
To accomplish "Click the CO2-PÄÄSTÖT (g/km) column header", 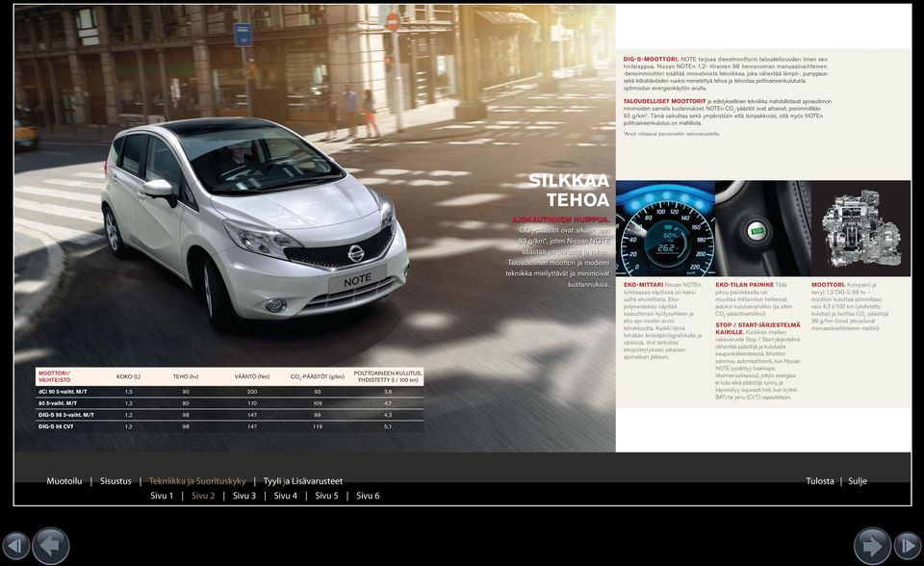I will pos(317,376).
